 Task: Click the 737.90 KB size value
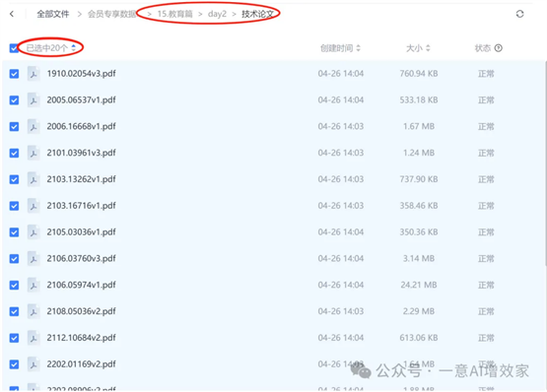click(x=419, y=179)
